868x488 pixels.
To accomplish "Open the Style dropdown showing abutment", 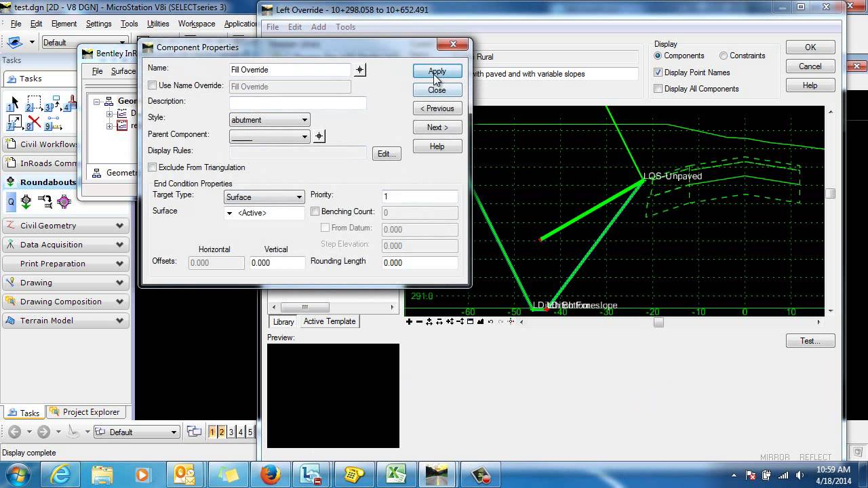I will click(x=269, y=120).
